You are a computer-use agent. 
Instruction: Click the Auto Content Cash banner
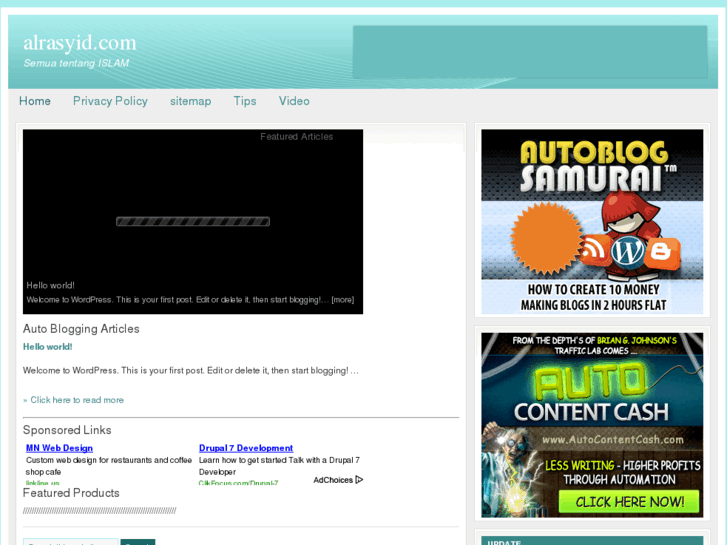[x=592, y=425]
